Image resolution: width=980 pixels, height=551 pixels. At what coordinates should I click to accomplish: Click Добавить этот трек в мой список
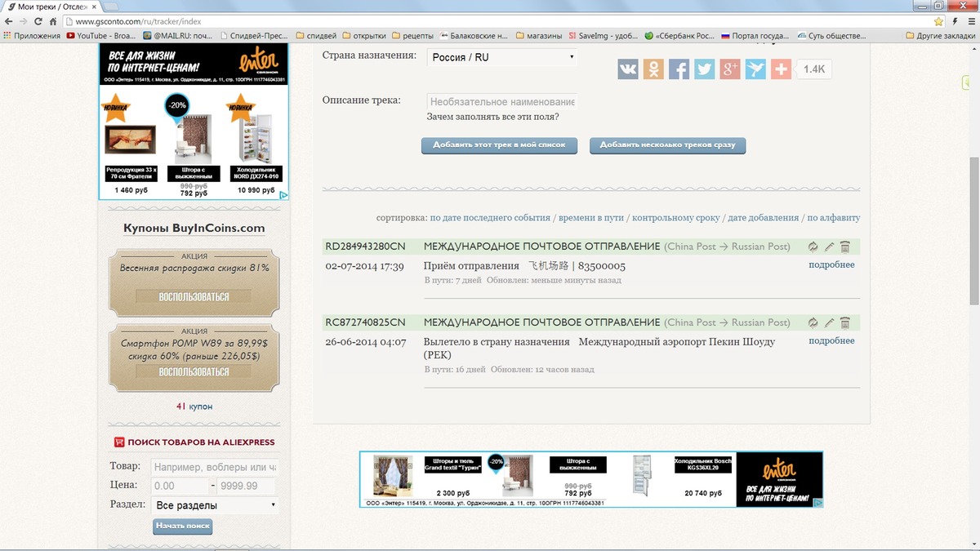click(499, 145)
